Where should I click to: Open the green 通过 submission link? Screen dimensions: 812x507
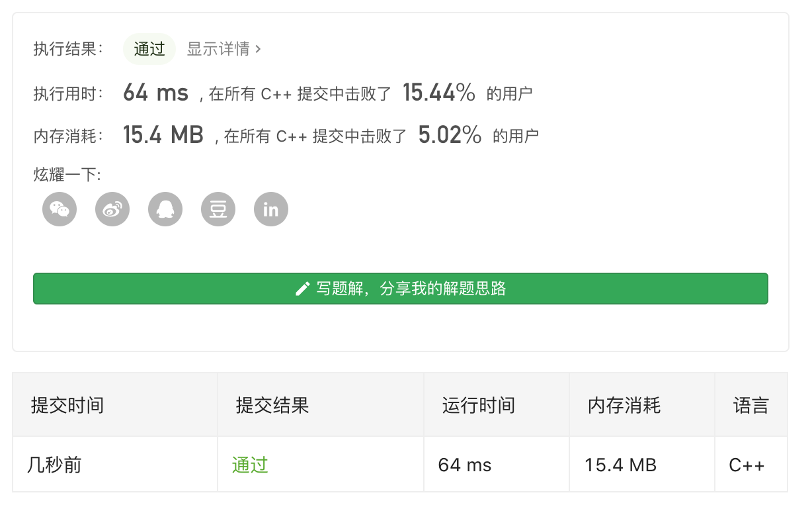250,465
